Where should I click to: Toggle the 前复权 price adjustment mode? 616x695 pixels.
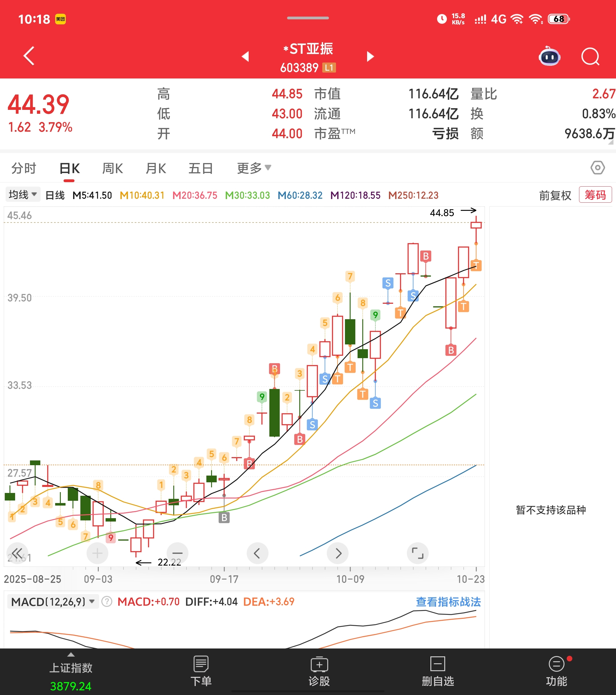[555, 195]
